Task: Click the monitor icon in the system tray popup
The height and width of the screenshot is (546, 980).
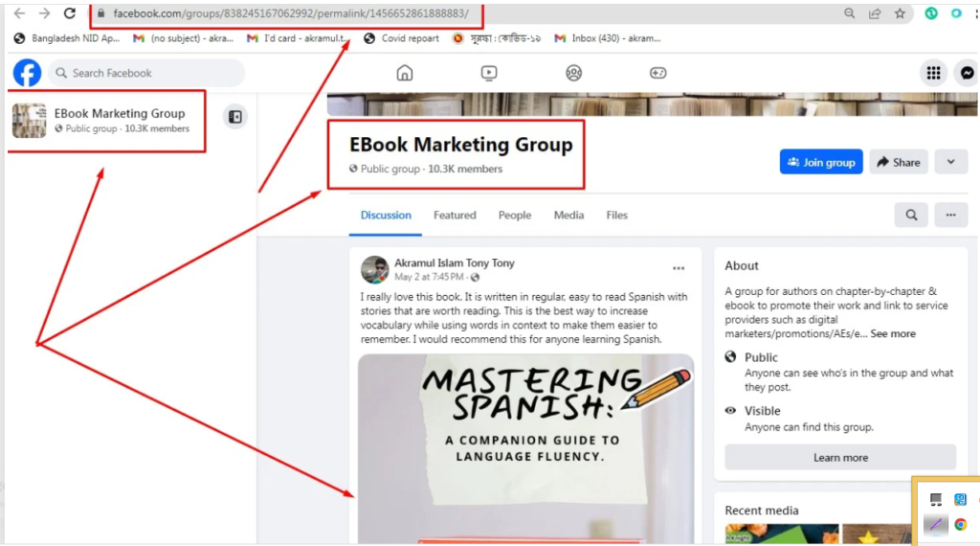Action: click(x=936, y=499)
